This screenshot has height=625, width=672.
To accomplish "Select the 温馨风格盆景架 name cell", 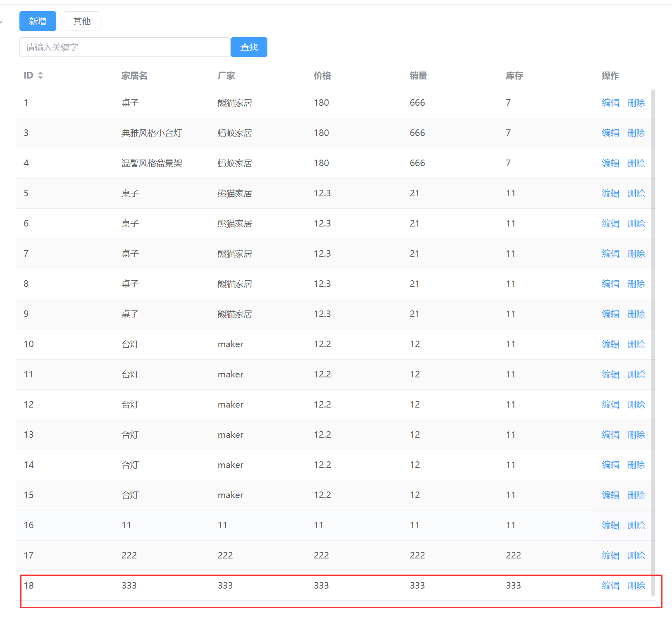I will tap(152, 163).
